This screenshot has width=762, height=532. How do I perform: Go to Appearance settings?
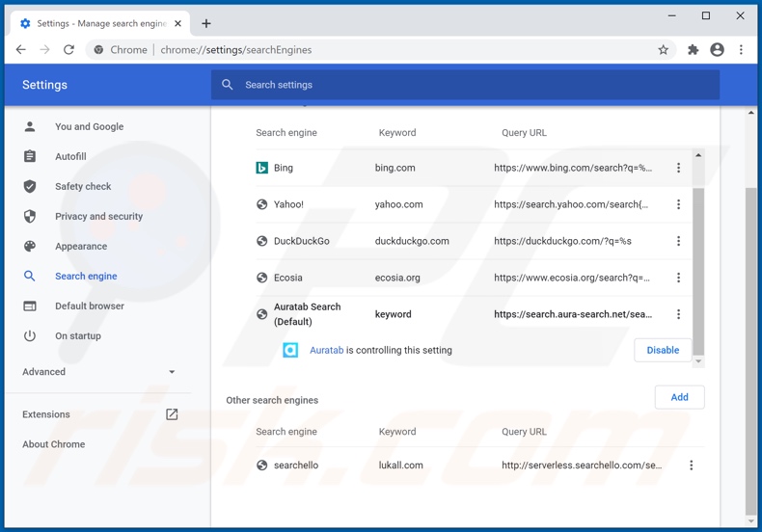[x=81, y=247]
